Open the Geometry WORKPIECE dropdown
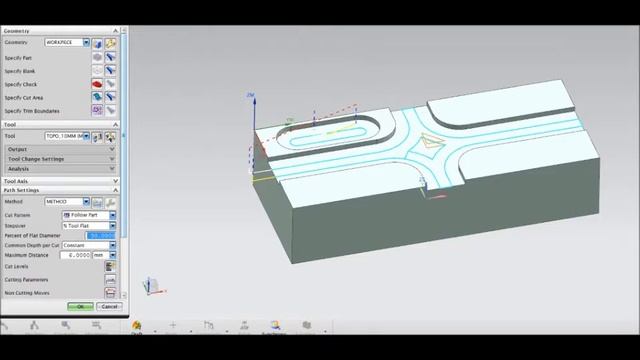 click(86, 42)
